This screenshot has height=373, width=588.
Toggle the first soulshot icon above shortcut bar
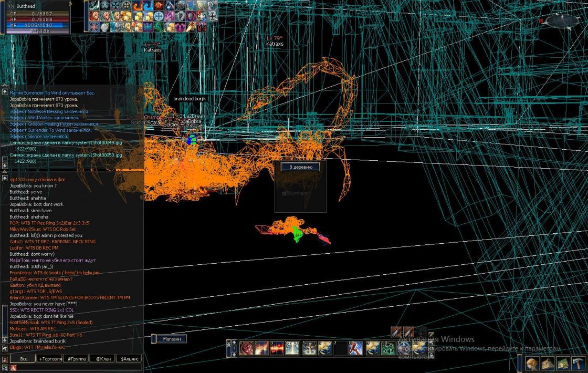396,332
